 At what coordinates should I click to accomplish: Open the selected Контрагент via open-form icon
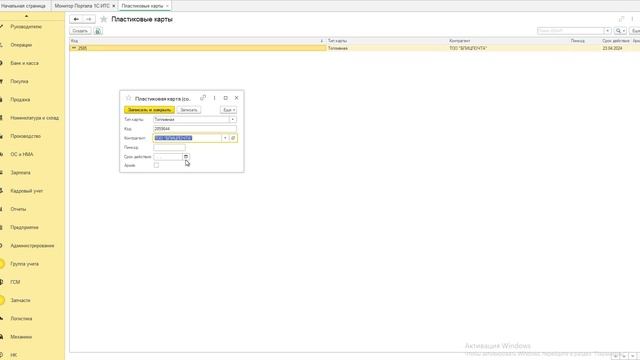tap(233, 138)
